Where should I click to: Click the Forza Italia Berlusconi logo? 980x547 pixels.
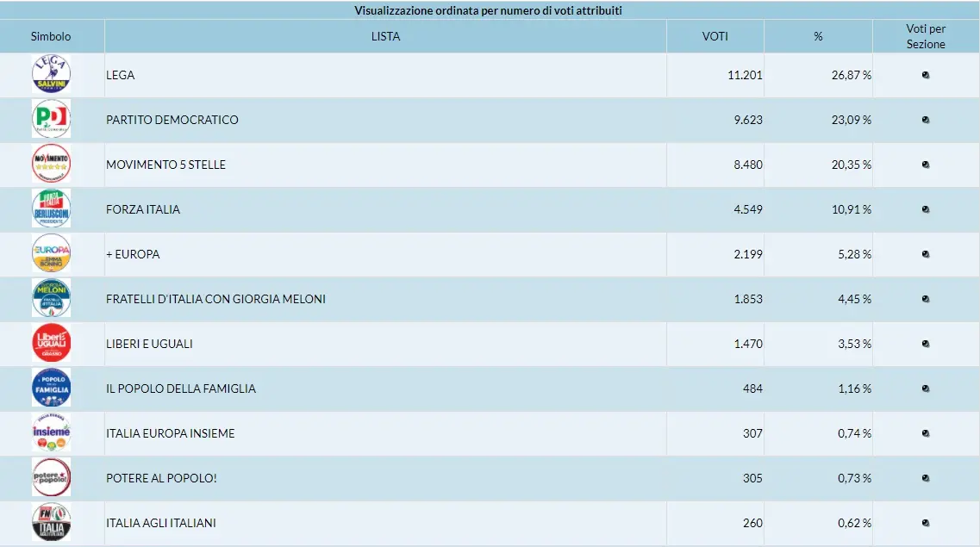pos(51,208)
